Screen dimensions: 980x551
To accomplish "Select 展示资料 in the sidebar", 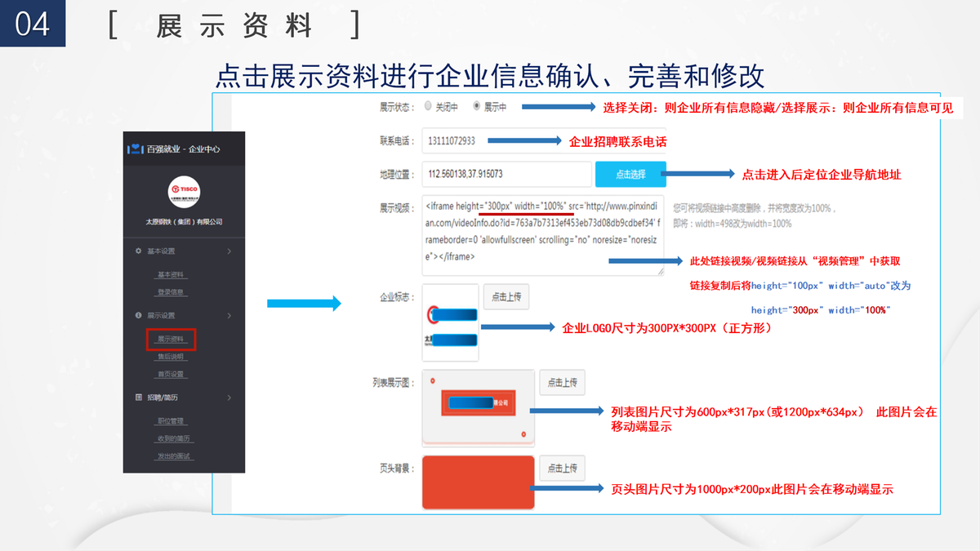I will pyautogui.click(x=171, y=339).
